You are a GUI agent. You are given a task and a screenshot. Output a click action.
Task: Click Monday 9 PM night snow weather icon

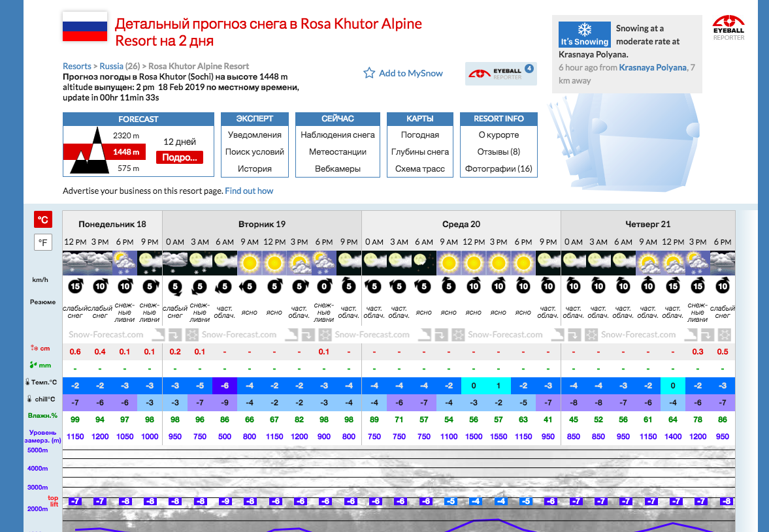[x=150, y=263]
